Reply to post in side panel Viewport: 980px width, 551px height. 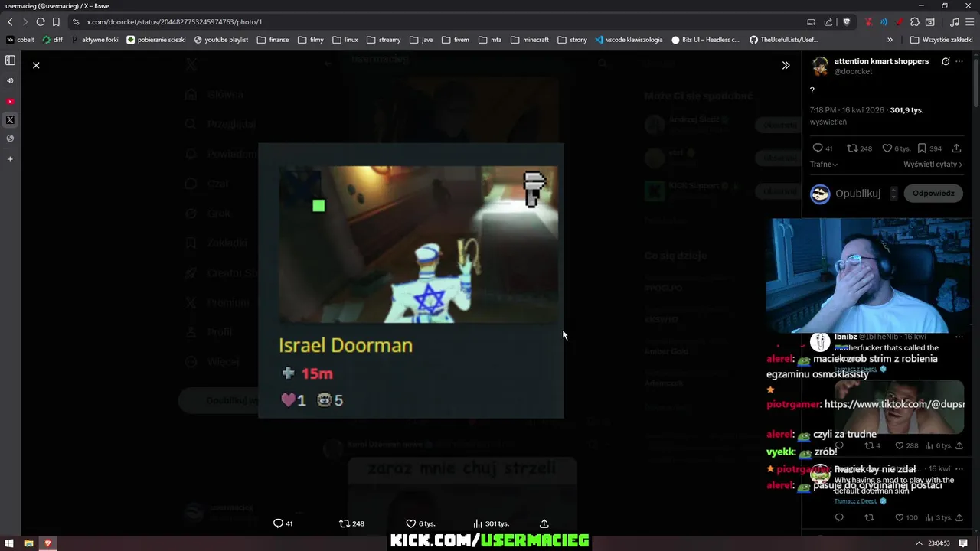[822, 148]
